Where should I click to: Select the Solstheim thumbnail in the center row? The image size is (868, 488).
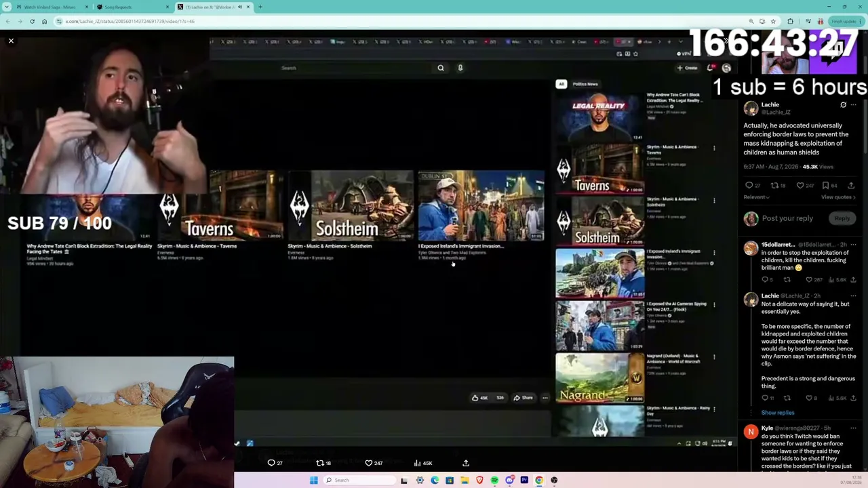[x=351, y=206]
